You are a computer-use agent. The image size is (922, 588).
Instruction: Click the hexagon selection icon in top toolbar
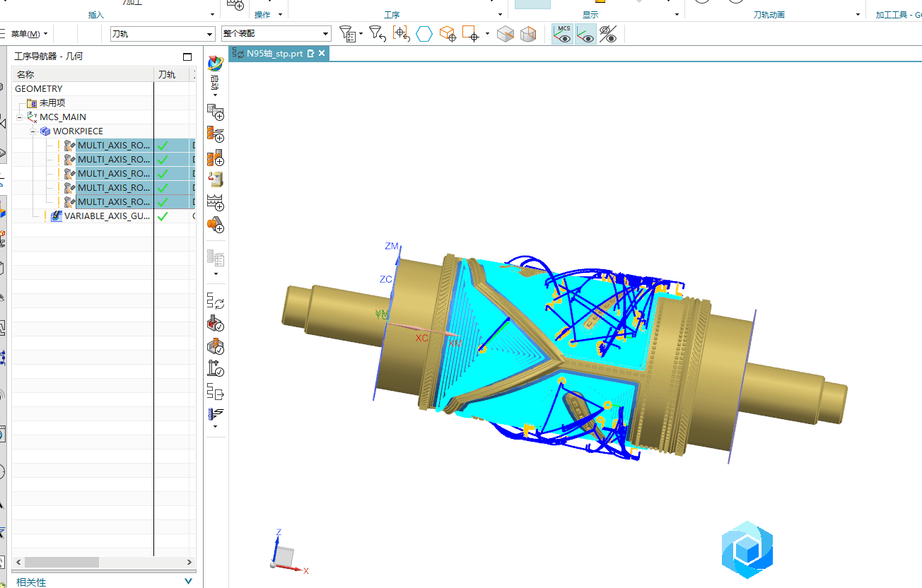(424, 34)
